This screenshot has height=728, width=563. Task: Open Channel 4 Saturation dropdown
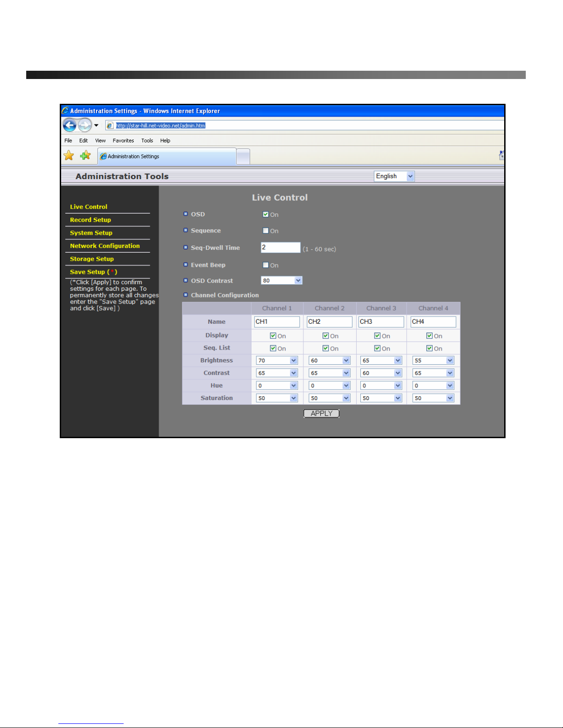tap(433, 398)
